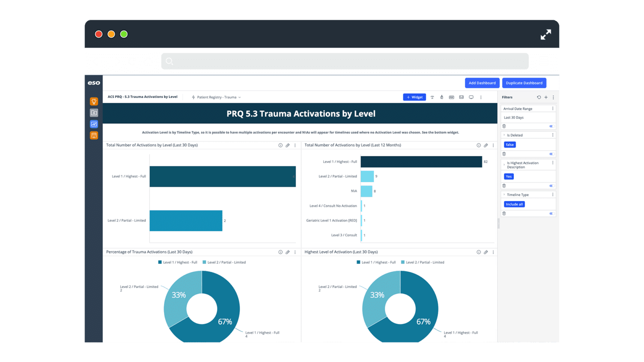Open the dashboards chart icon in the sidebar
The height and width of the screenshot is (362, 644).
pyautogui.click(x=94, y=124)
